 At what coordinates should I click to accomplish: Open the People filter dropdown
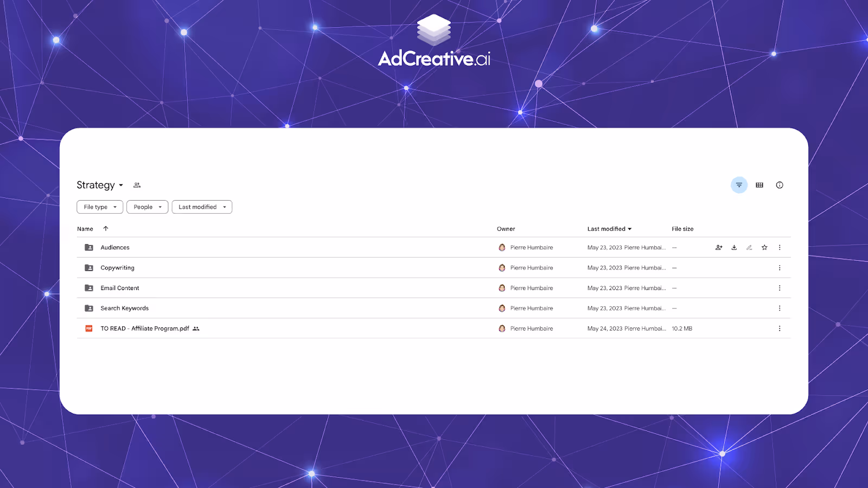coord(148,207)
